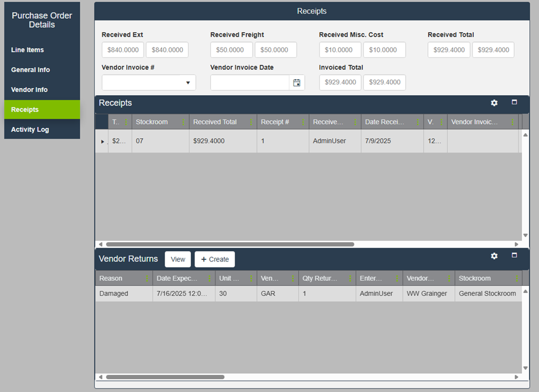The height and width of the screenshot is (392, 539).
Task: Go to the Line Items section
Action: pos(28,50)
